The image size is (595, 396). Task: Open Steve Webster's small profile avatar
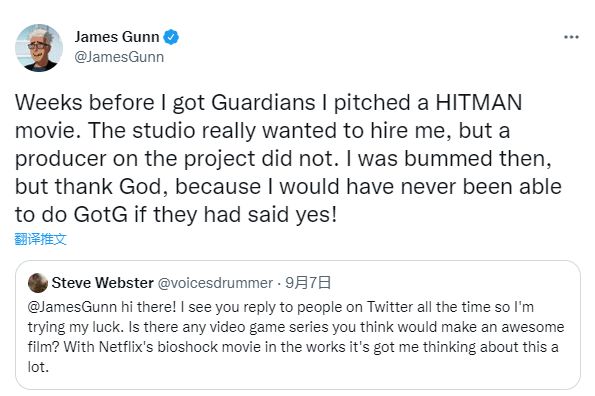tap(38, 283)
